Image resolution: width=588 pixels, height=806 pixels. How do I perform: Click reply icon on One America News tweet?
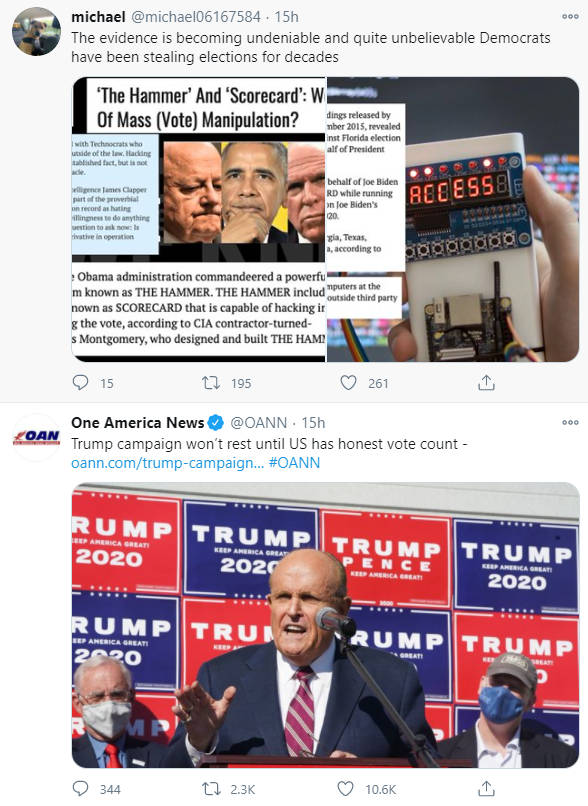(80, 789)
